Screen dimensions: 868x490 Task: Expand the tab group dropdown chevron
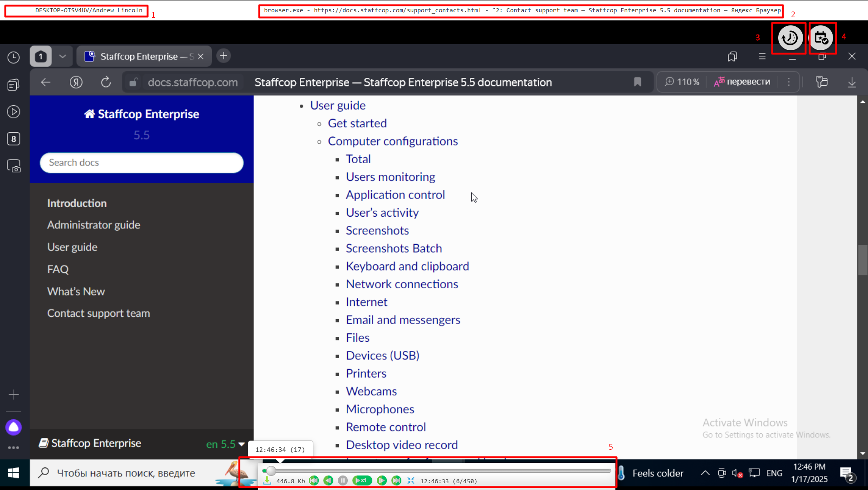pyautogui.click(x=63, y=56)
